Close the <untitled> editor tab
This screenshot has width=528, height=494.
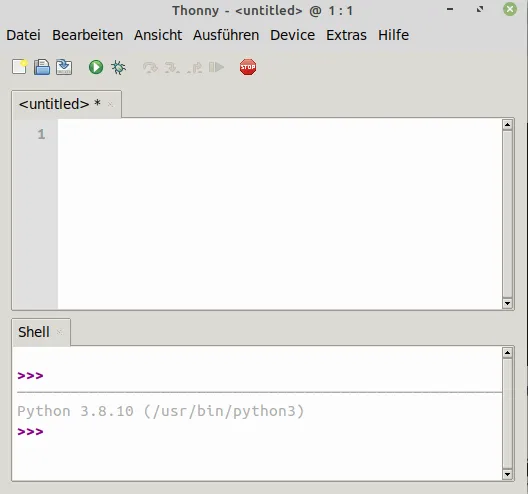click(110, 104)
